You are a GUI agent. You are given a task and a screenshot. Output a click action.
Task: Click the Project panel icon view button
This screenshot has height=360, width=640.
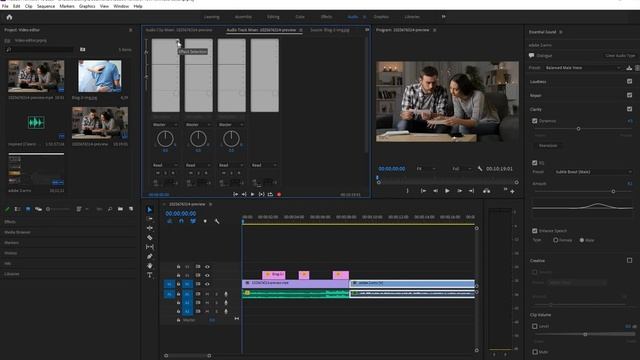click(x=28, y=209)
